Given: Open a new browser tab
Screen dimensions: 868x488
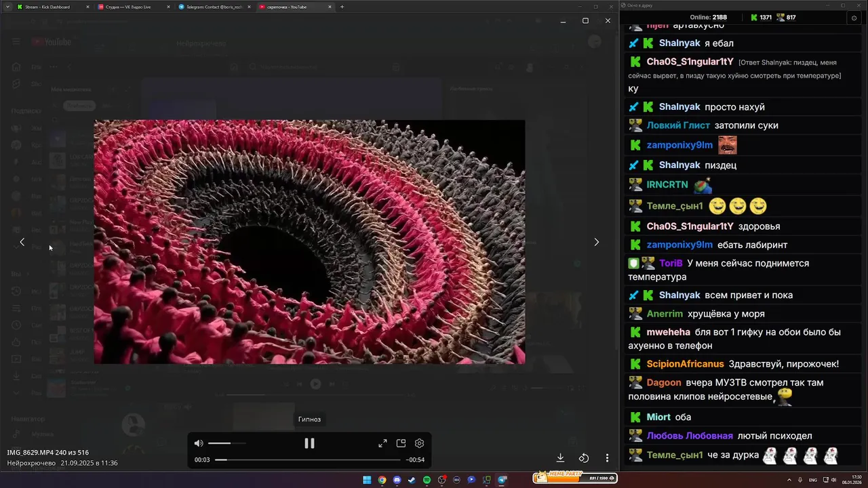Looking at the screenshot, I should tap(342, 7).
